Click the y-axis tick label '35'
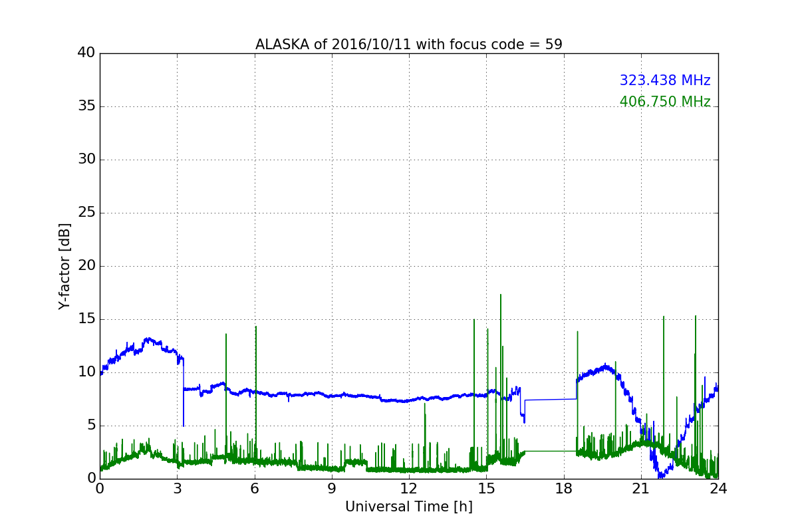798x532 pixels. pyautogui.click(x=86, y=106)
